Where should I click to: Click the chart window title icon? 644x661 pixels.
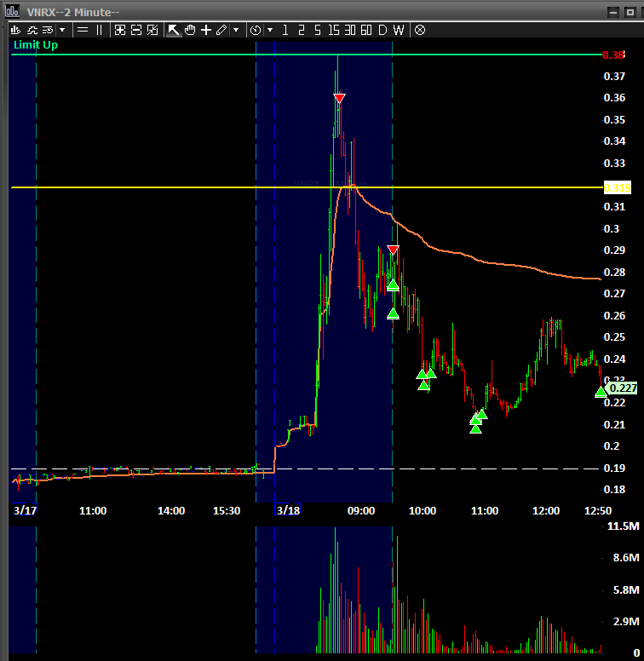(13, 11)
